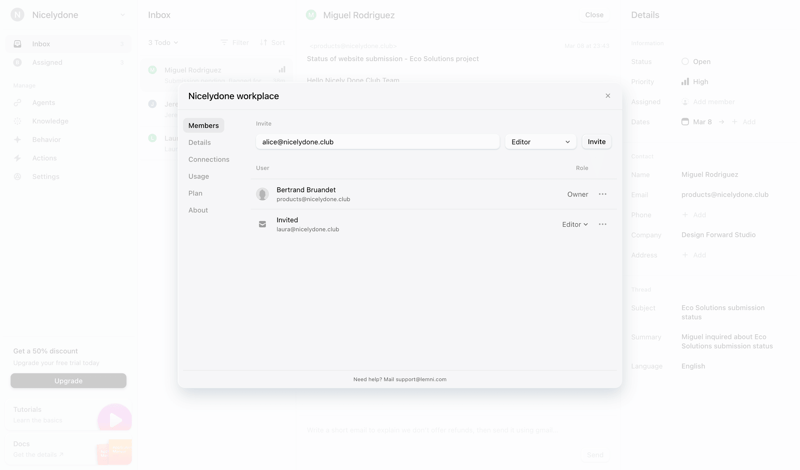Click the Nicelydone workspace logo
This screenshot has width=800, height=470.
click(17, 15)
